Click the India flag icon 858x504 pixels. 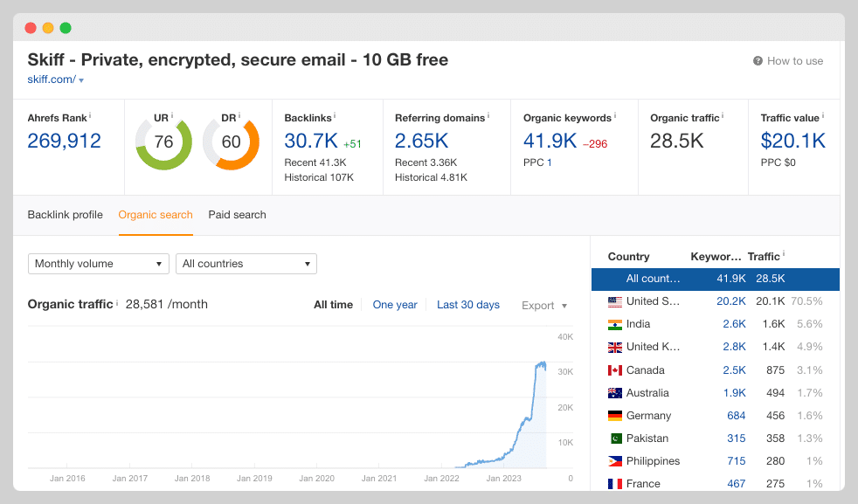click(x=615, y=325)
